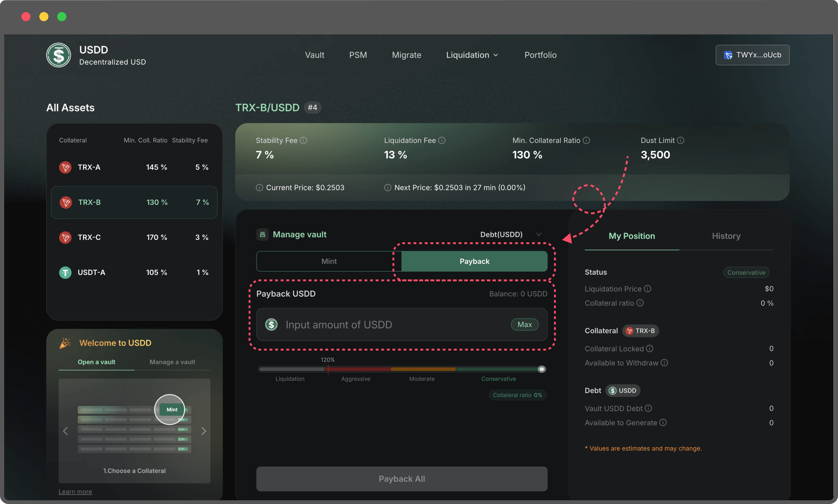Viewport: 838px width, 504px height.
Task: Click the Current Price info icon
Action: click(259, 187)
